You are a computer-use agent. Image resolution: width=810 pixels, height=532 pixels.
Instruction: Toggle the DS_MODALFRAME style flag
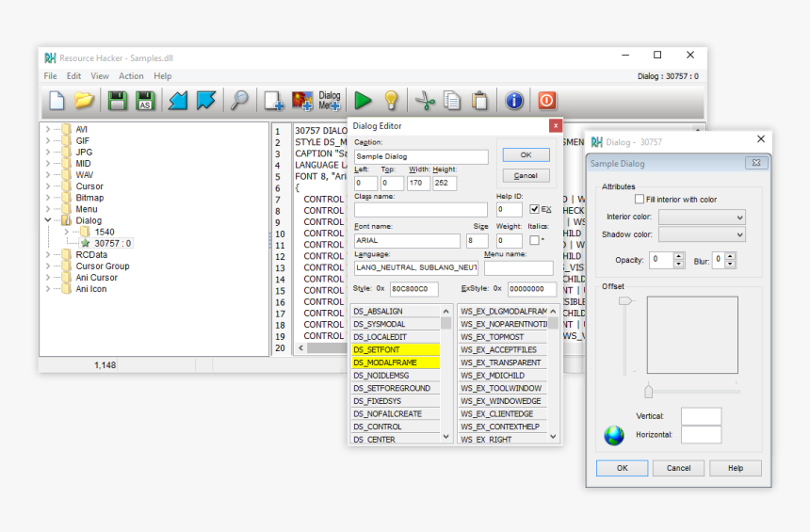click(x=396, y=363)
